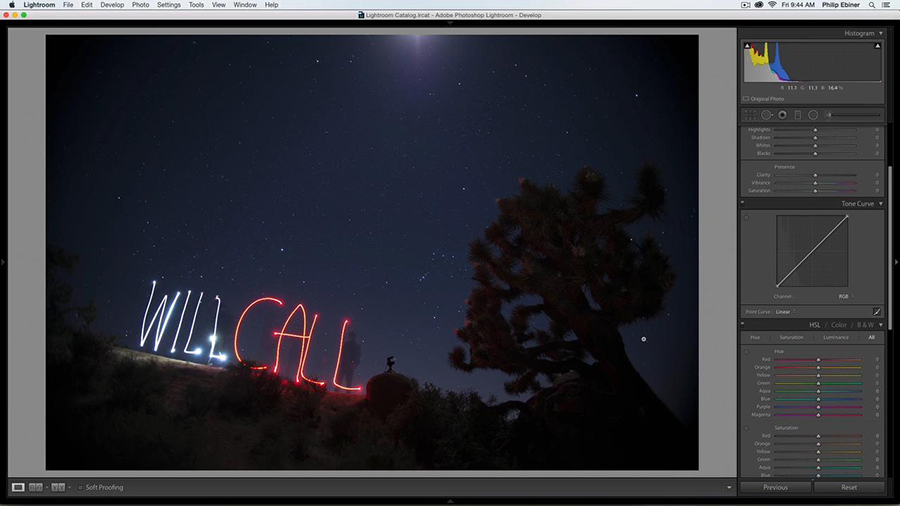The height and width of the screenshot is (506, 900).
Task: Select the All tab in HSL
Action: pyautogui.click(x=871, y=337)
